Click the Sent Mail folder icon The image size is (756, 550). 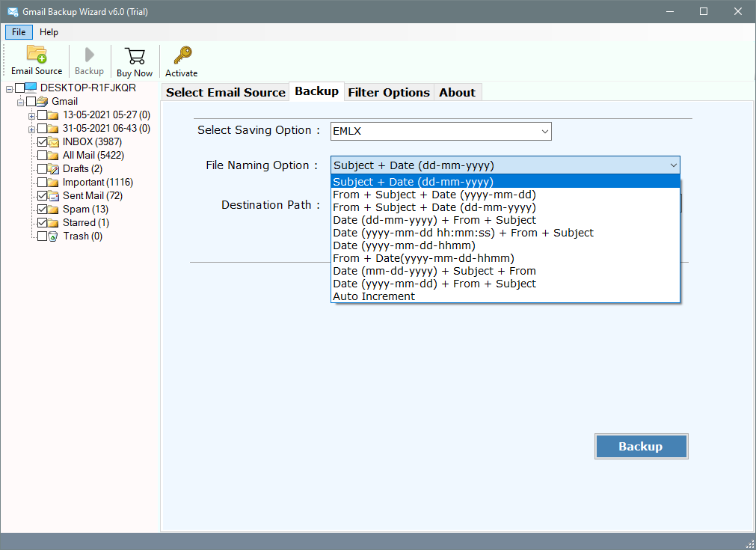[x=53, y=196]
